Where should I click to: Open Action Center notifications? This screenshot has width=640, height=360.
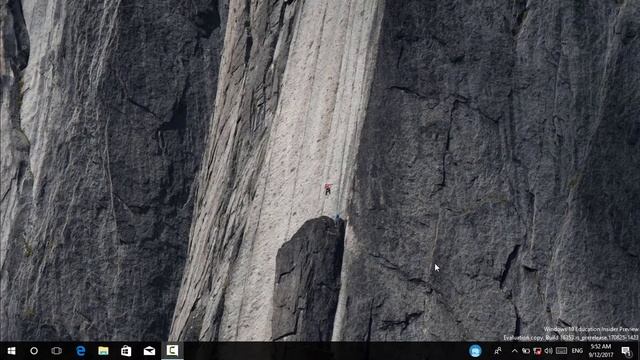(627, 351)
